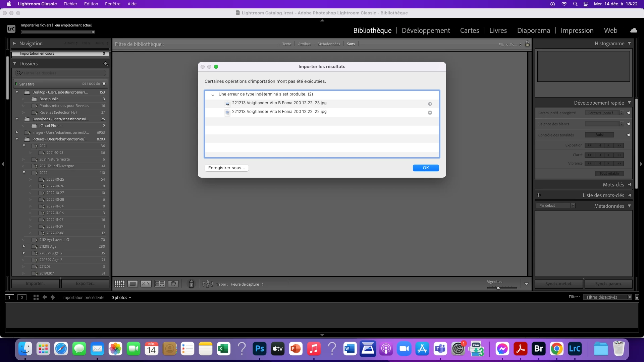Add folder with Dossiers plus icon
This screenshot has height=362, width=644.
coord(105,63)
